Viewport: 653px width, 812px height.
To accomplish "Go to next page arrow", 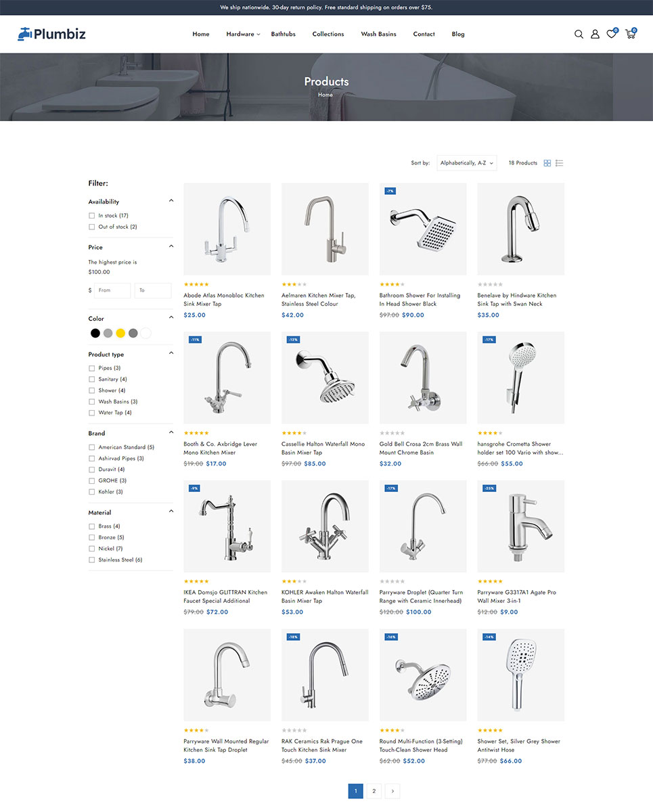I will [x=393, y=790].
